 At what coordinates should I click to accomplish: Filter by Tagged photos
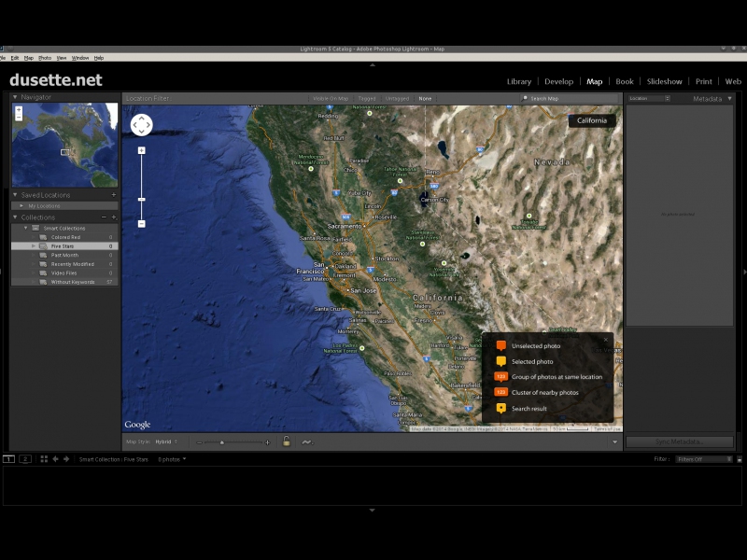367,99
